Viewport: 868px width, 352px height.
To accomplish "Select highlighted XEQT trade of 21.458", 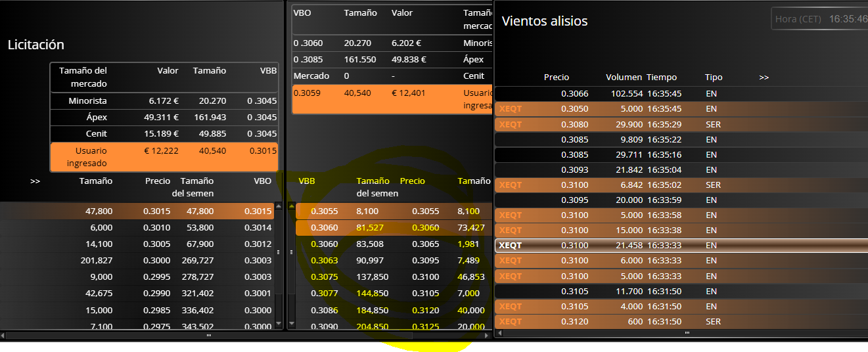I will [681, 246].
